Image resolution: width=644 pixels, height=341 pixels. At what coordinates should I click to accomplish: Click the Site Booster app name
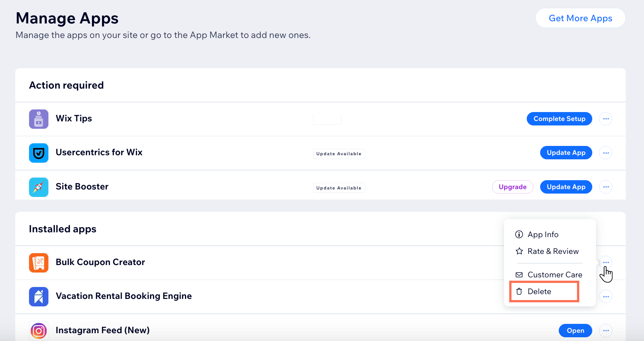point(82,187)
